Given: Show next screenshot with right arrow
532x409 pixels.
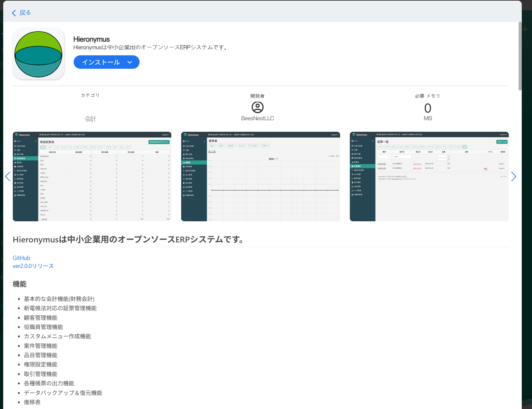Looking at the screenshot, I should coord(514,177).
